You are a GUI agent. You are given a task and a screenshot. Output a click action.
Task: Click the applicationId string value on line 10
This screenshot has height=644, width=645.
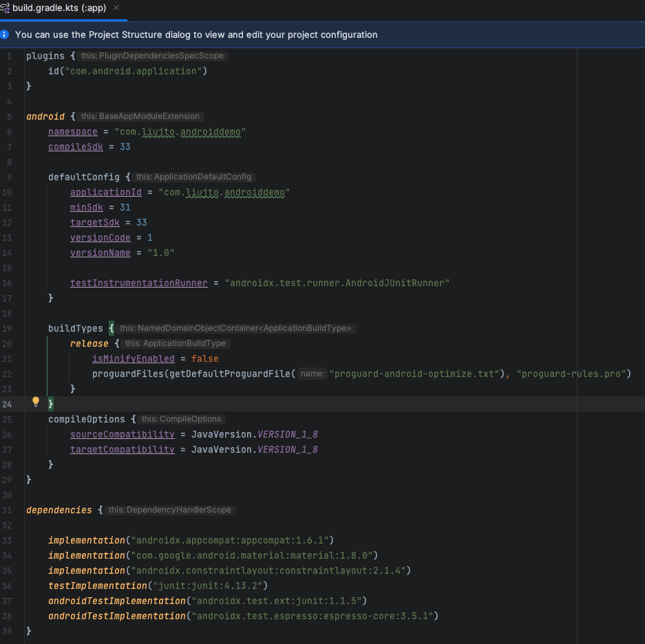click(x=224, y=192)
